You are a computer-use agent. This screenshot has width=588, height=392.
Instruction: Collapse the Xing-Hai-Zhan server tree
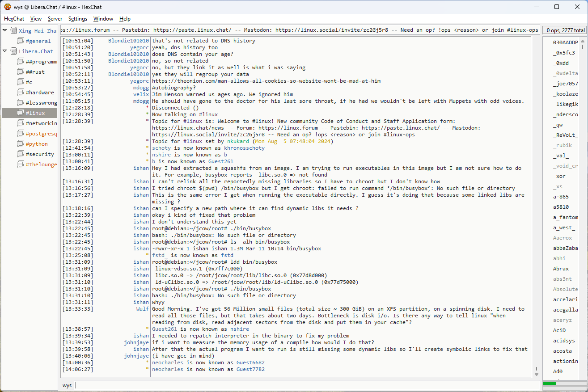point(5,30)
